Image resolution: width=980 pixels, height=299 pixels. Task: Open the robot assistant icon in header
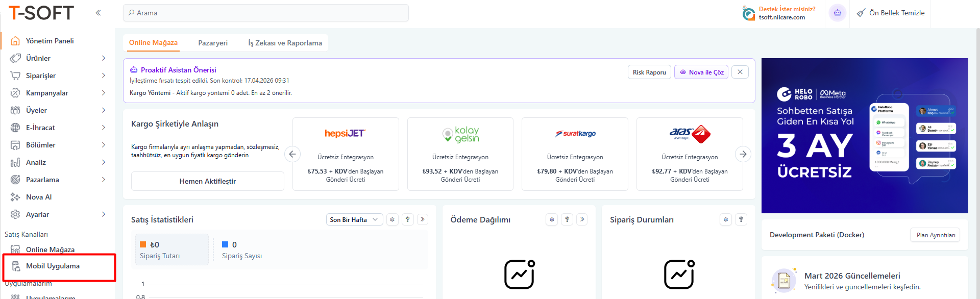[x=838, y=13]
